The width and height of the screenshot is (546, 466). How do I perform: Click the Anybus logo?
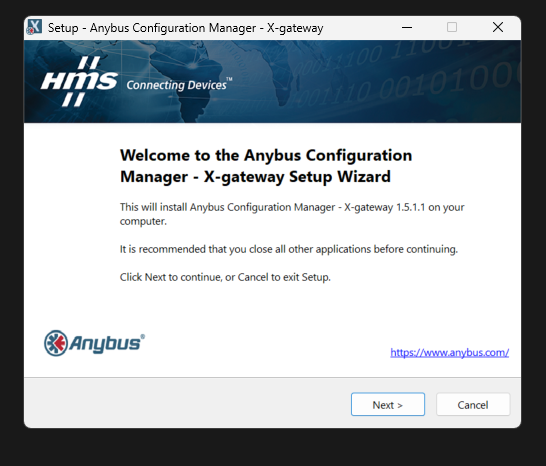pyautogui.click(x=94, y=343)
